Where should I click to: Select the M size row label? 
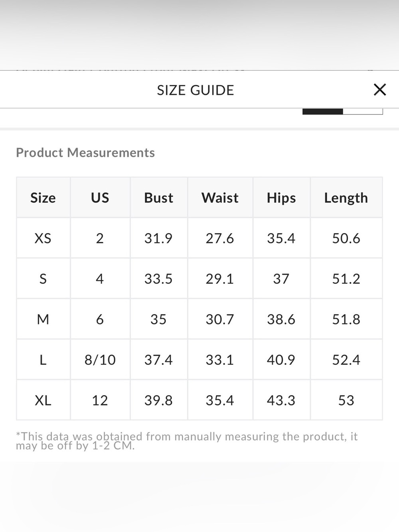click(x=43, y=319)
